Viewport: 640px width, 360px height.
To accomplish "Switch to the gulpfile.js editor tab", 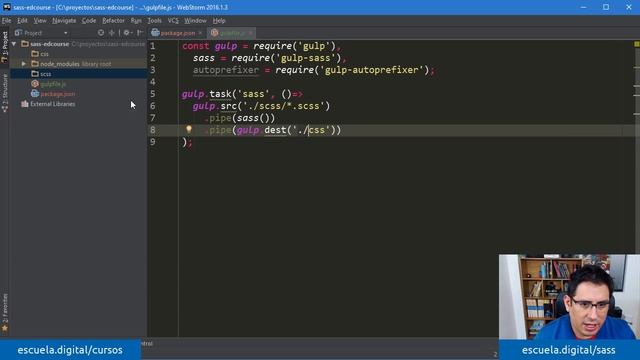I will click(x=232, y=33).
